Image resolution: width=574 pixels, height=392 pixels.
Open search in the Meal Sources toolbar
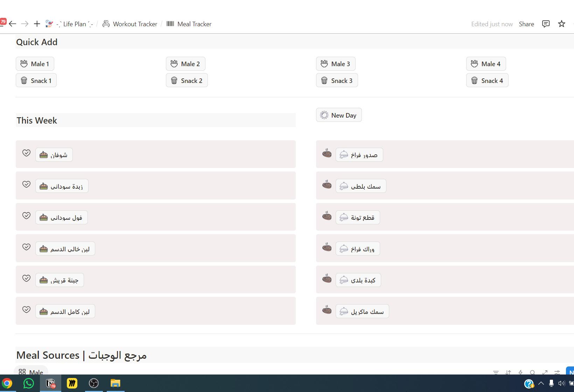tap(532, 372)
